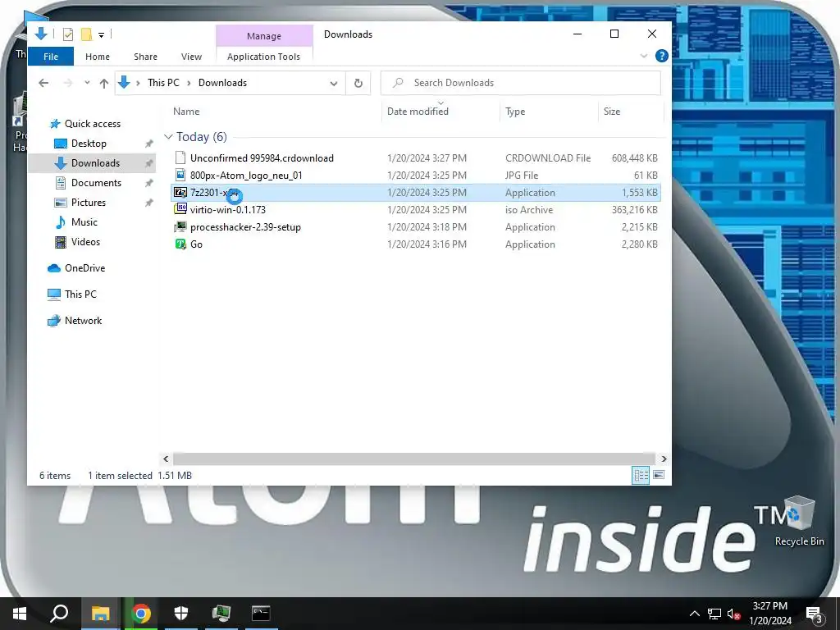Click the 7z2301 application icon
Image resolution: width=840 pixels, height=630 pixels.
(x=180, y=192)
